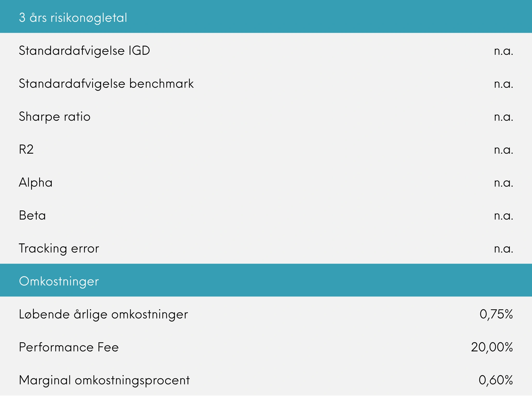Click the 0,75% ongoing cost value
Image resolution: width=532 pixels, height=396 pixels.
coord(496,315)
